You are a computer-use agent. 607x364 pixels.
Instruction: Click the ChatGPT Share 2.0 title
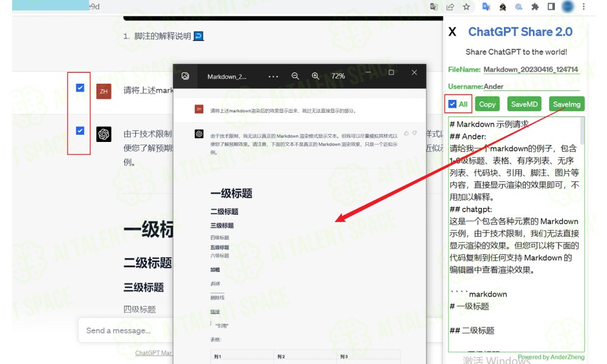point(520,32)
